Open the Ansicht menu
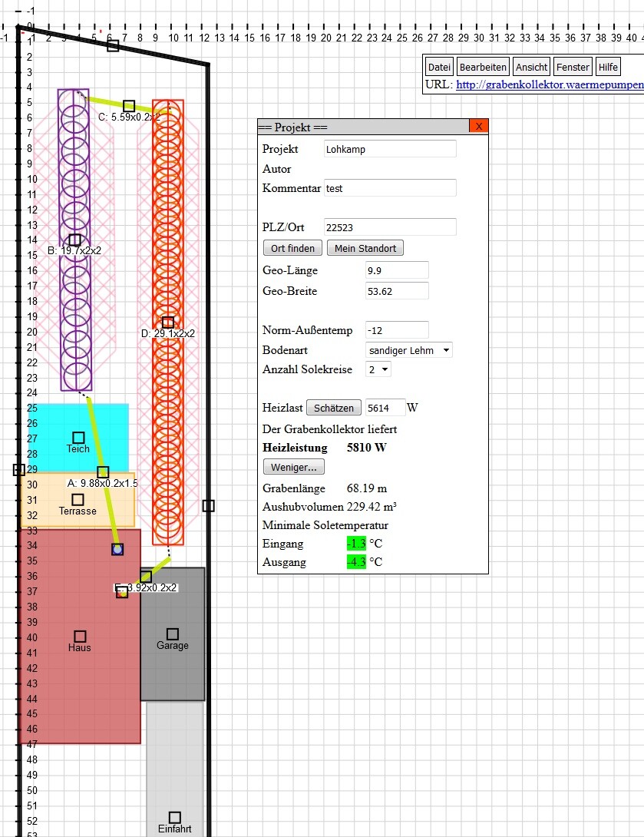Screen dimensions: 644x837 (x=531, y=67)
